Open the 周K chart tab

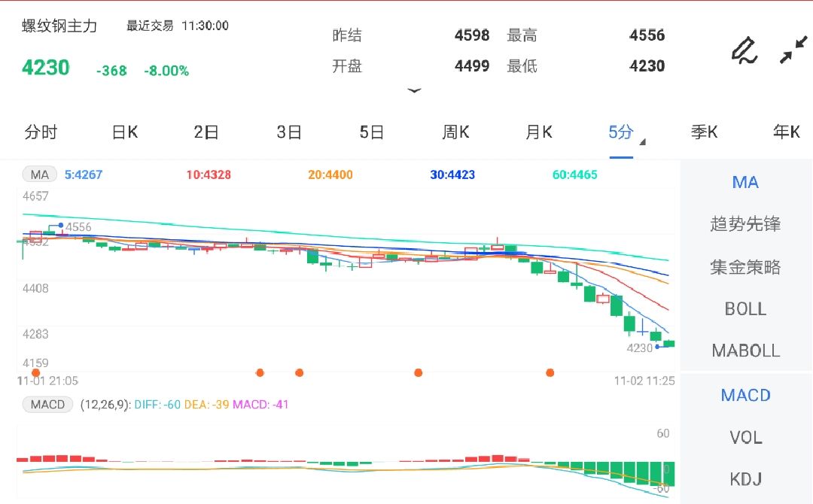pos(455,132)
